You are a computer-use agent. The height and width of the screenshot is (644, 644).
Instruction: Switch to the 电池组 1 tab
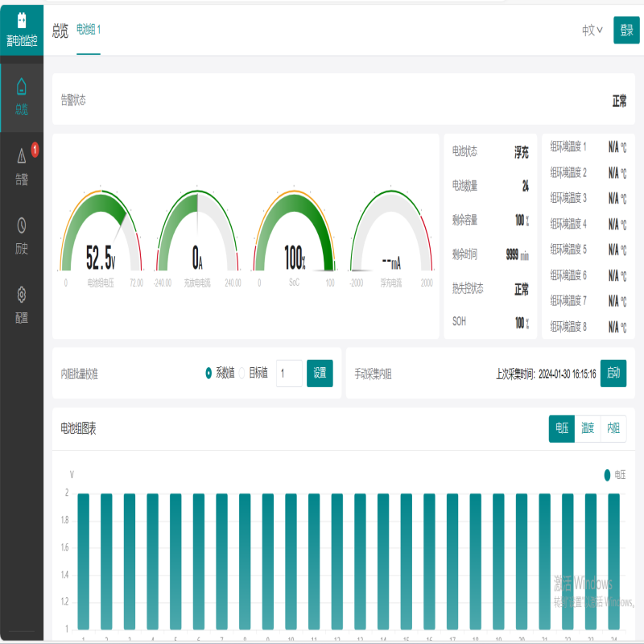pos(89,30)
